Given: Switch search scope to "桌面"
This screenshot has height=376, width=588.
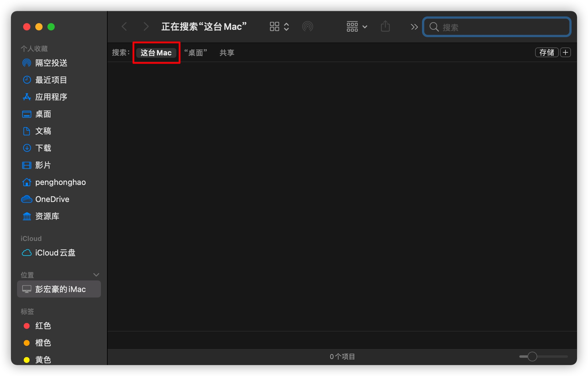Looking at the screenshot, I should coord(195,53).
